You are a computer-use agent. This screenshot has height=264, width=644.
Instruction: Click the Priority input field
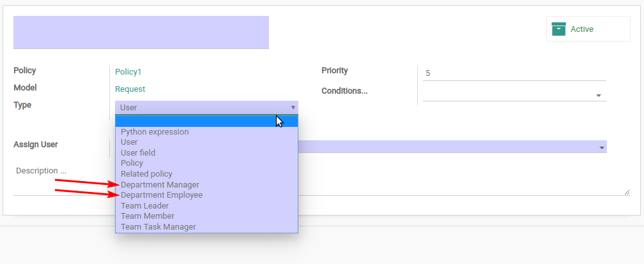[x=514, y=73]
